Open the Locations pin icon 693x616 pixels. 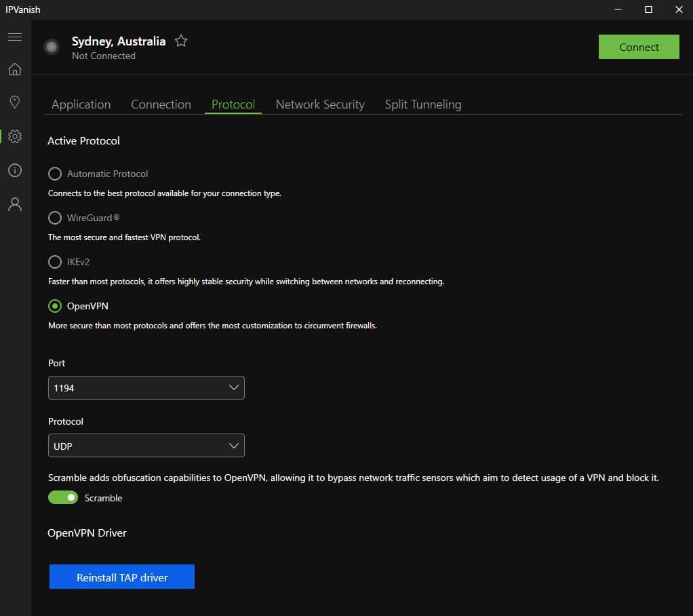(x=15, y=102)
